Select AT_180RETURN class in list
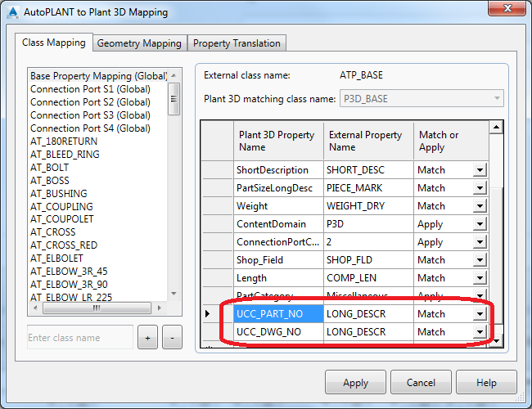 pyautogui.click(x=64, y=142)
